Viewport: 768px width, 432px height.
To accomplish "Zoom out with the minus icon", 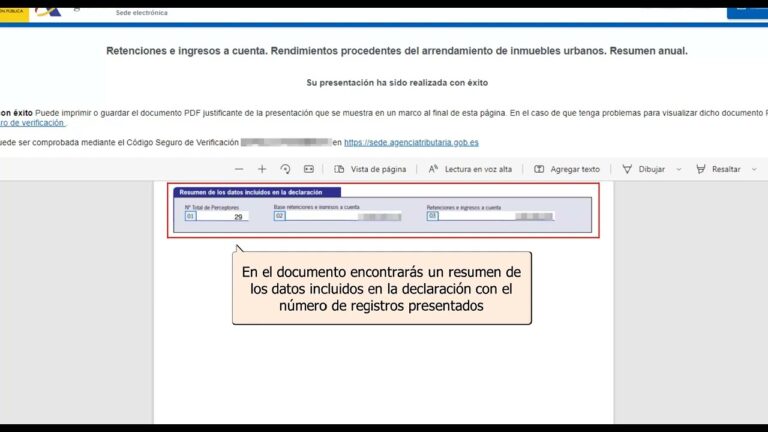I will [239, 169].
